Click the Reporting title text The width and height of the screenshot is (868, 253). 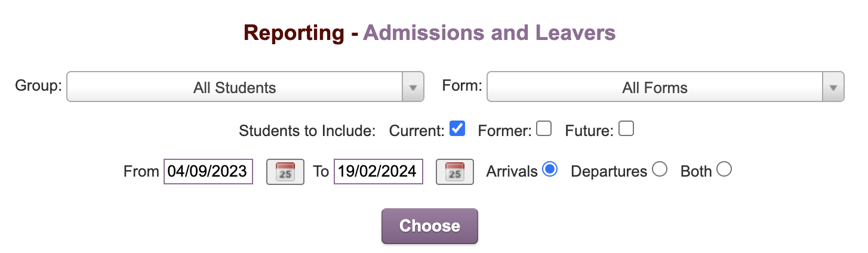(x=294, y=33)
